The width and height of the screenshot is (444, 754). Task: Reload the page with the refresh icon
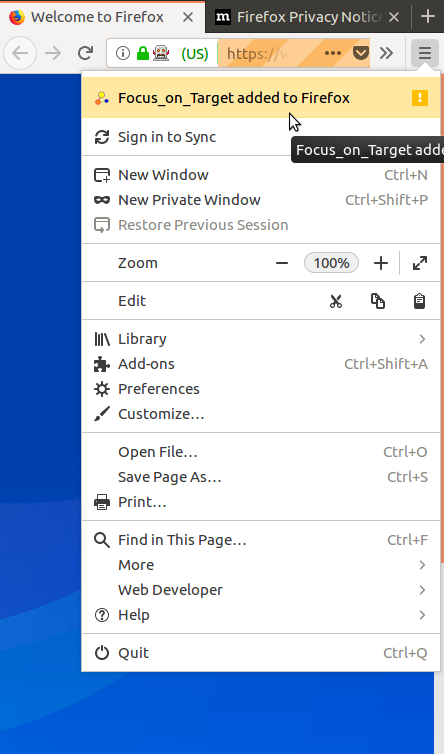[x=86, y=53]
